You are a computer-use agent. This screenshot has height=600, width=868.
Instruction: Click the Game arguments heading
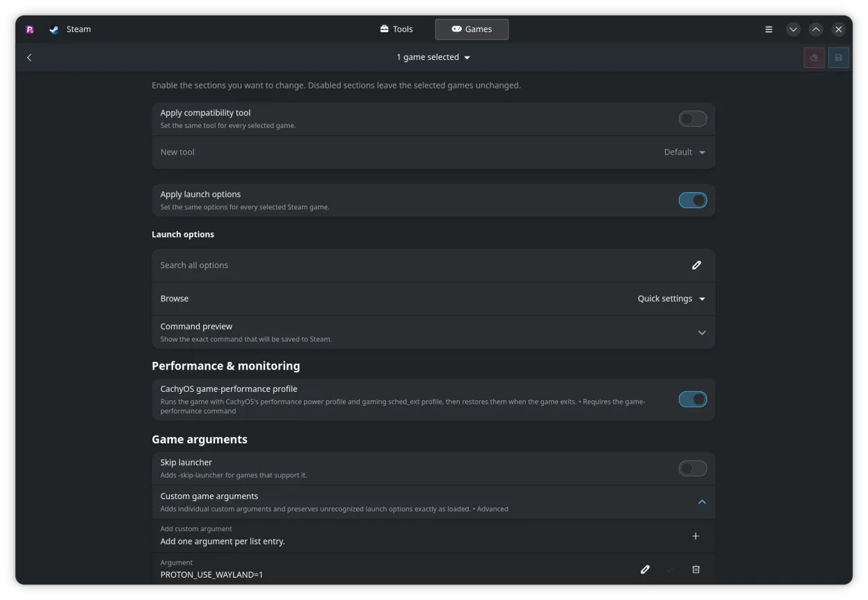coord(200,440)
